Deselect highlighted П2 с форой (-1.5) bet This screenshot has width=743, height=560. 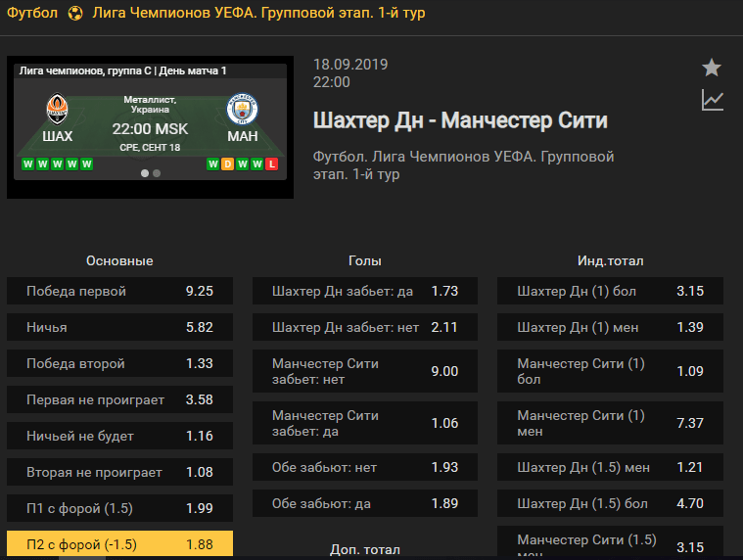119,544
